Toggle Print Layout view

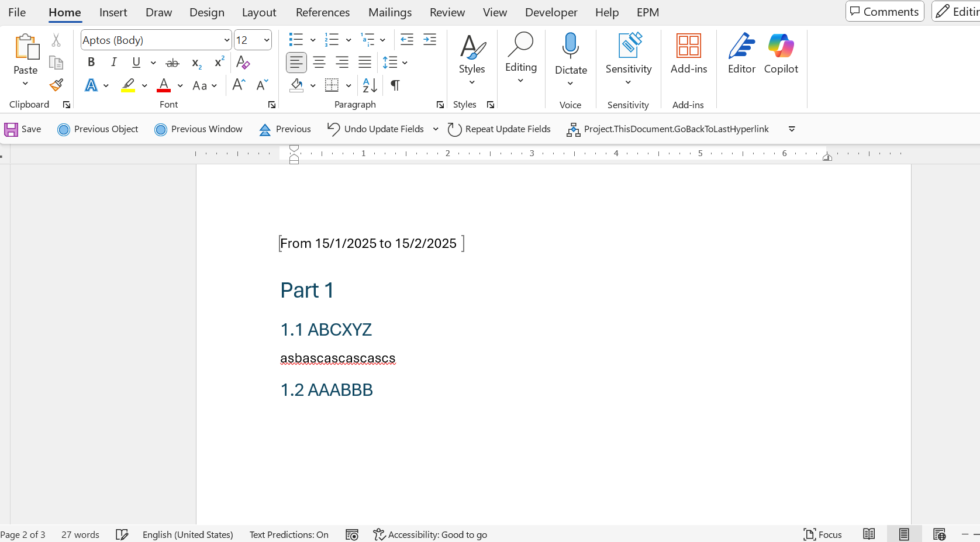pos(904,534)
